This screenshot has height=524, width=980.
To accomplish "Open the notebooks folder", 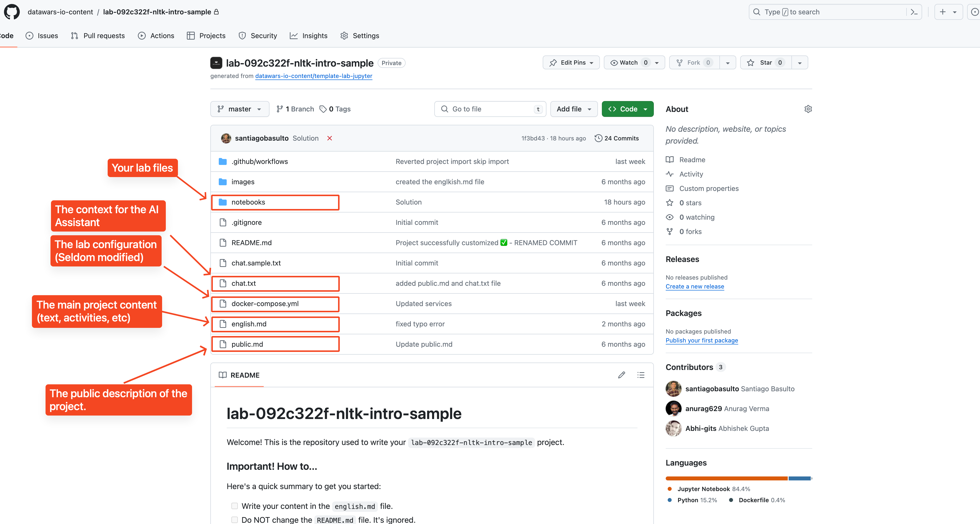I will [248, 202].
